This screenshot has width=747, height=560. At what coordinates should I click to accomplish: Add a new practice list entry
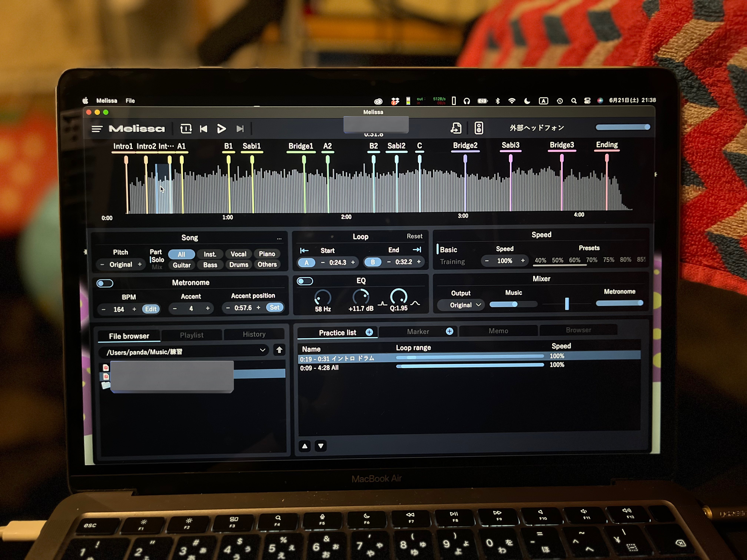[369, 332]
